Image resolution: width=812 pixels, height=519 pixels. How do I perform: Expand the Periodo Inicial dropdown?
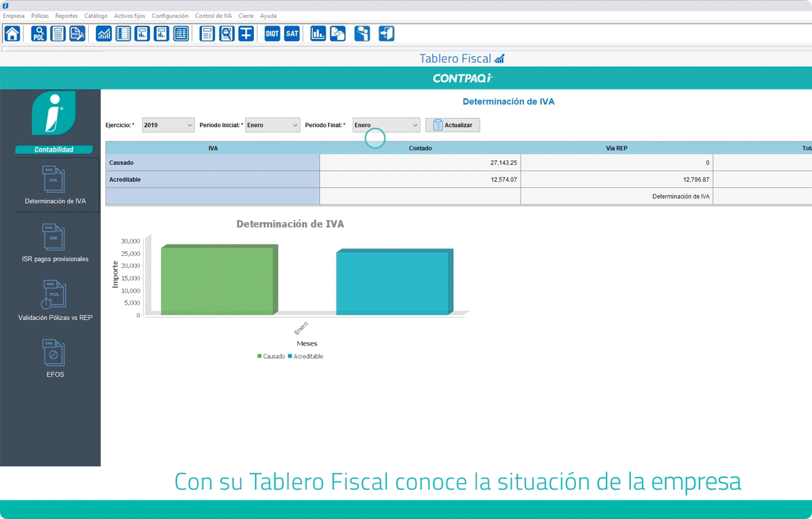pos(272,124)
